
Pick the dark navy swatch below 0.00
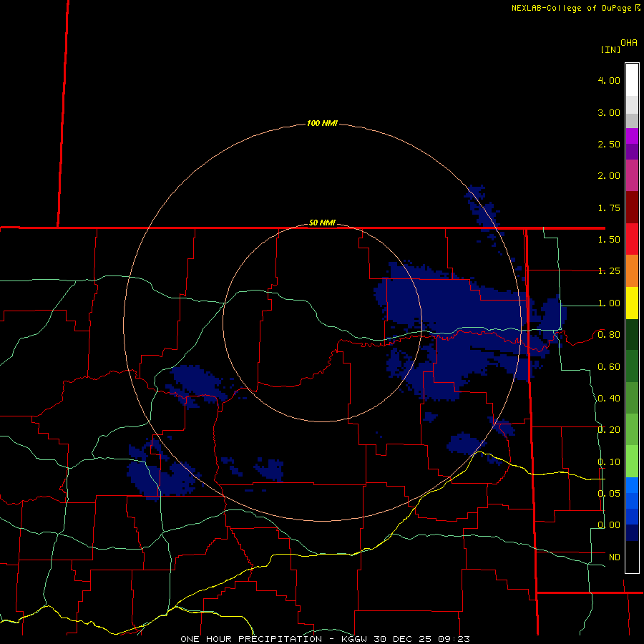[x=632, y=533]
